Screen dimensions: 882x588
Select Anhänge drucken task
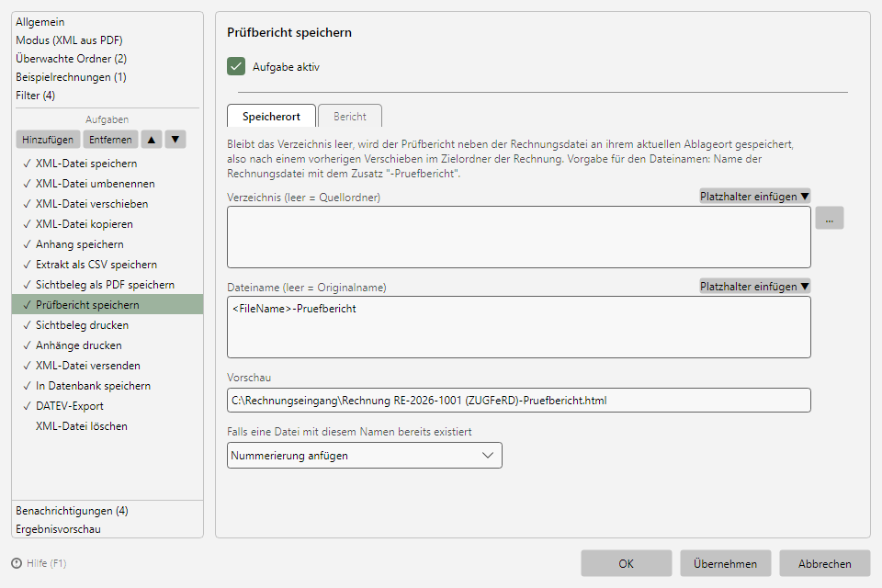(x=107, y=345)
